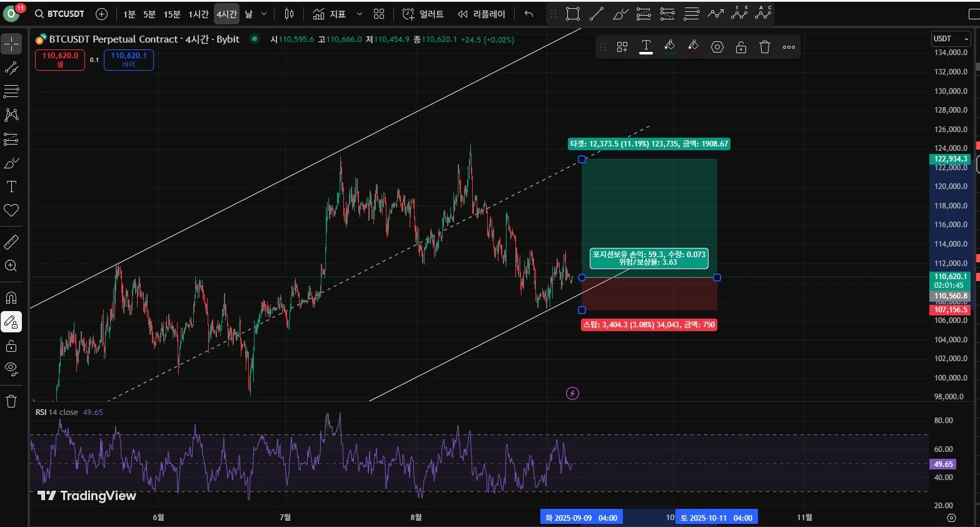Hide all drawings with eye icon
Viewport: 980px width, 527px height.
(11, 369)
